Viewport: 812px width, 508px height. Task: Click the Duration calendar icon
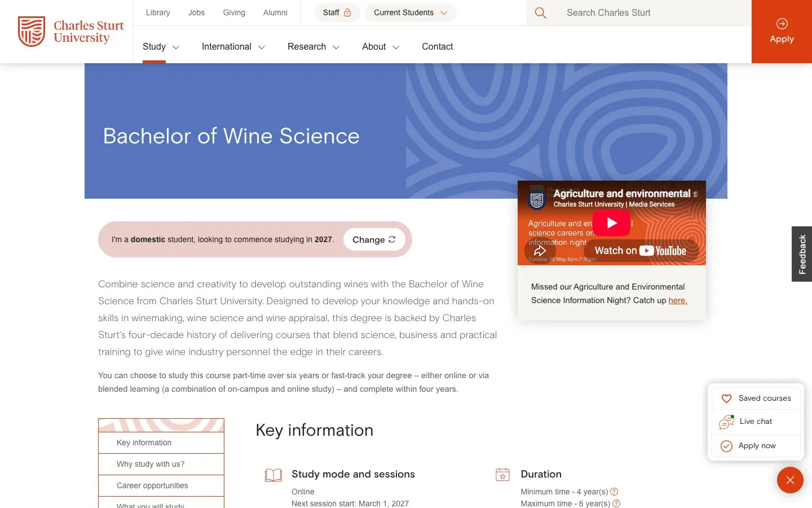pos(502,475)
